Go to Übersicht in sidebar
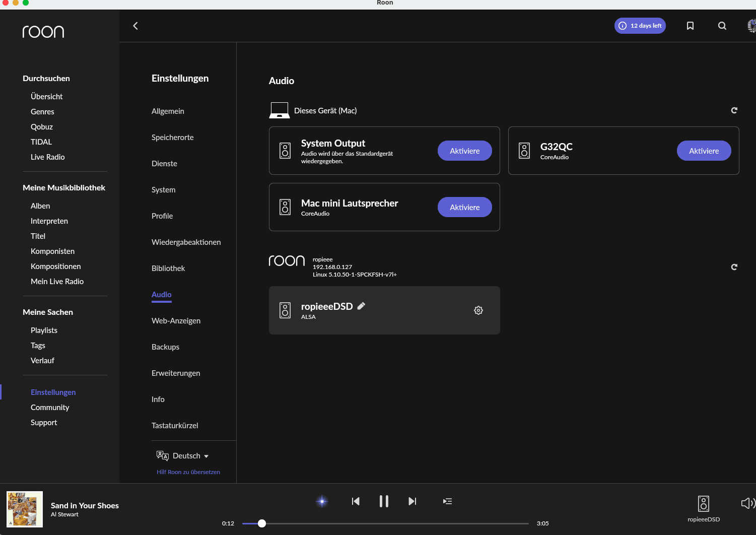This screenshot has width=756, height=535. [46, 97]
